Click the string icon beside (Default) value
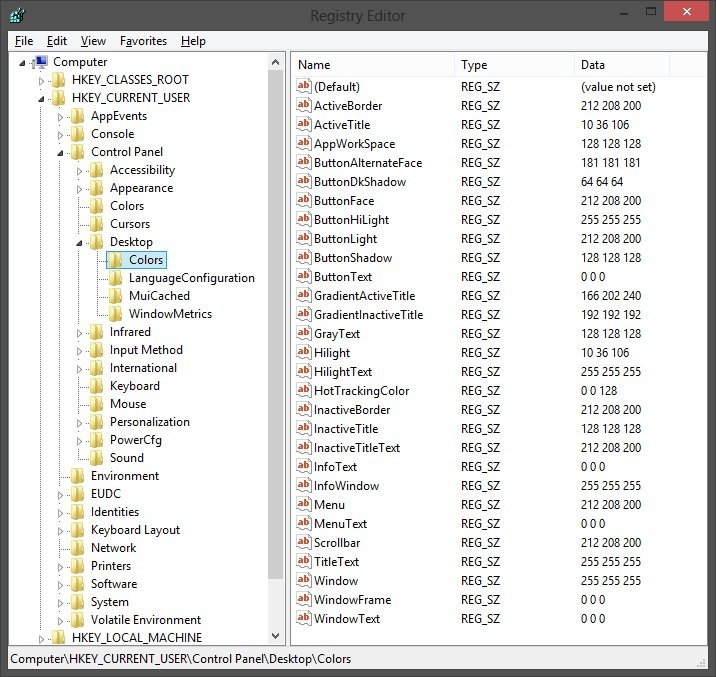Image resolution: width=716 pixels, height=677 pixels. [304, 86]
